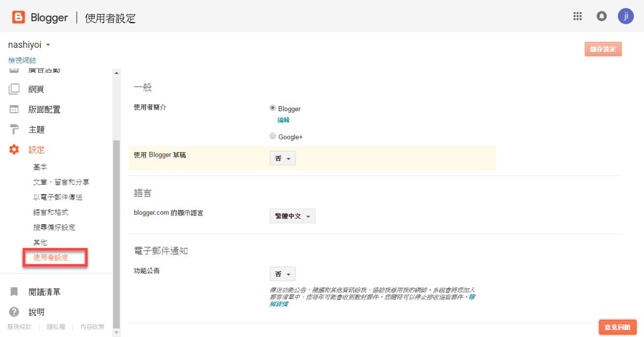This screenshot has width=644, height=337.
Task: Click the 意見回饋 feedback button
Action: [618, 327]
